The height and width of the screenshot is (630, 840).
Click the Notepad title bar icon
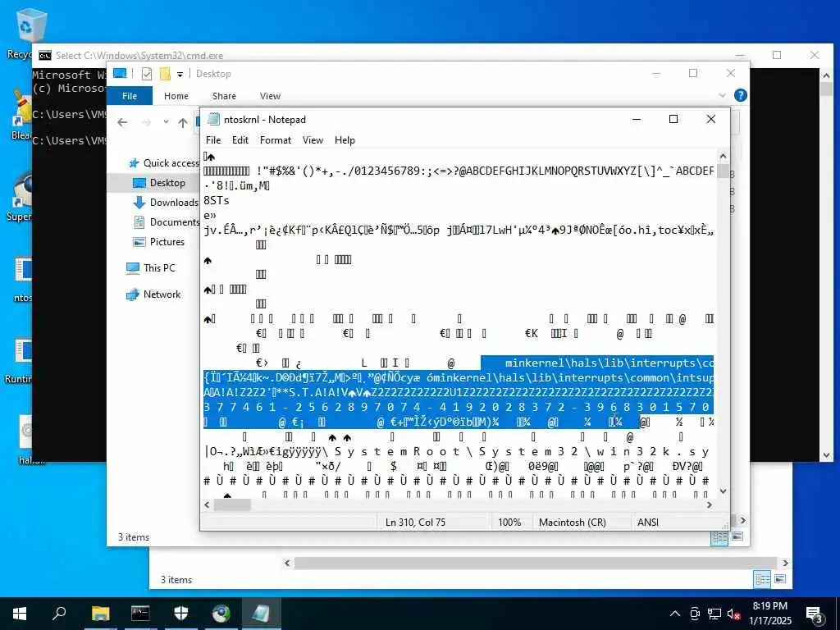[x=214, y=119]
